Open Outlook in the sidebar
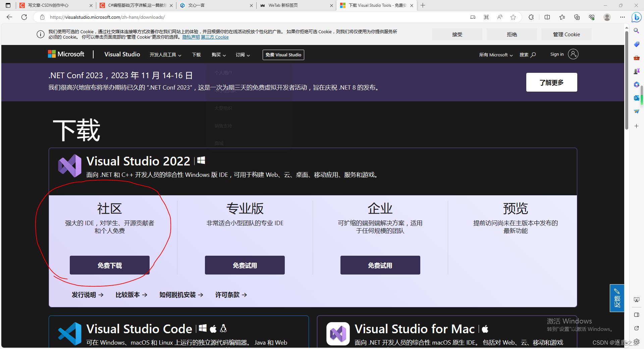The image size is (644, 349). [x=636, y=98]
